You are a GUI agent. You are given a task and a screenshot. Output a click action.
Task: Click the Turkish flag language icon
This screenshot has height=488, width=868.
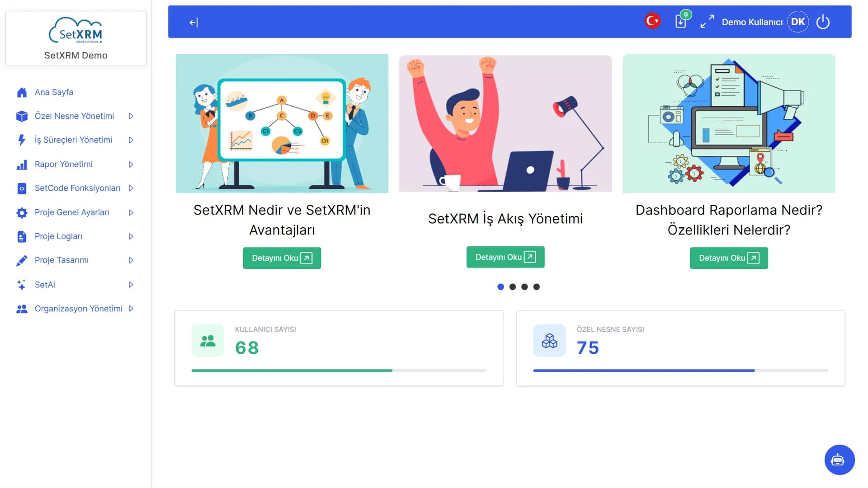652,21
